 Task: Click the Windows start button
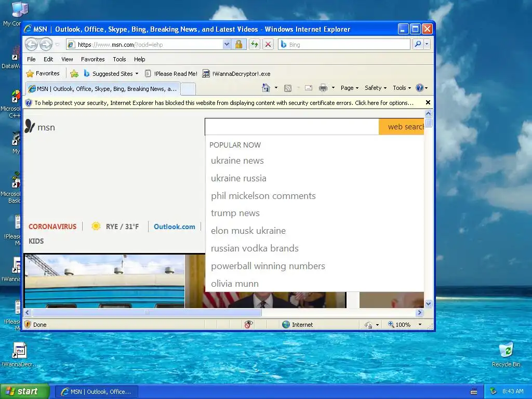tap(25, 392)
